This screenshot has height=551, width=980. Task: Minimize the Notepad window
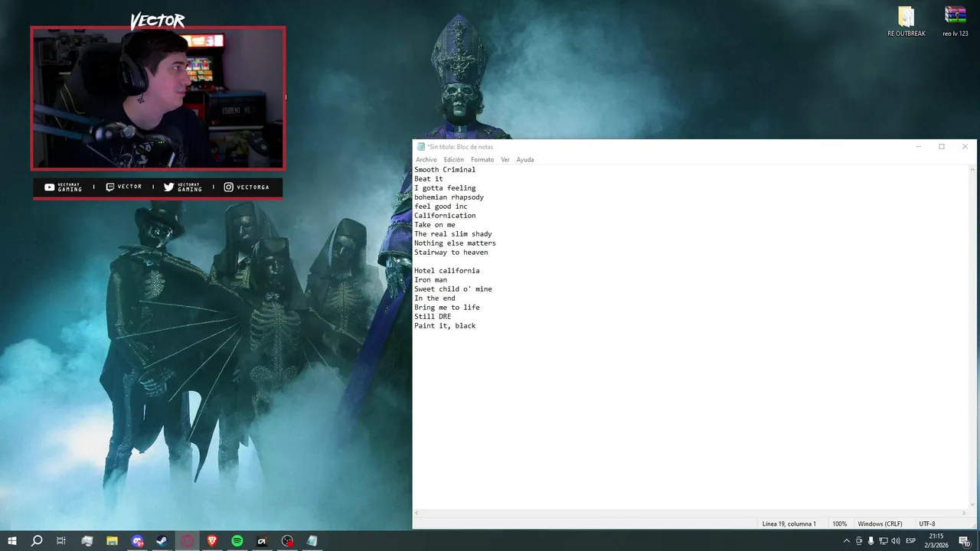tap(919, 147)
